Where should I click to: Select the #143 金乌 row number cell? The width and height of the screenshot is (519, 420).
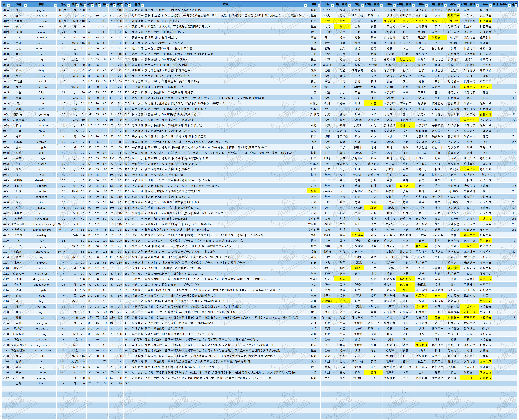click(x=6, y=383)
